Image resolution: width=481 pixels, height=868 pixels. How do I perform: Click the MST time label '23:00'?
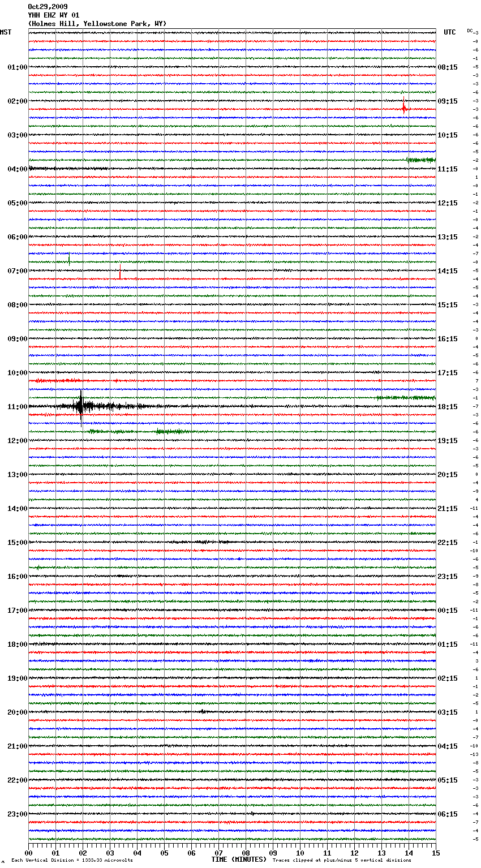[x=18, y=814]
